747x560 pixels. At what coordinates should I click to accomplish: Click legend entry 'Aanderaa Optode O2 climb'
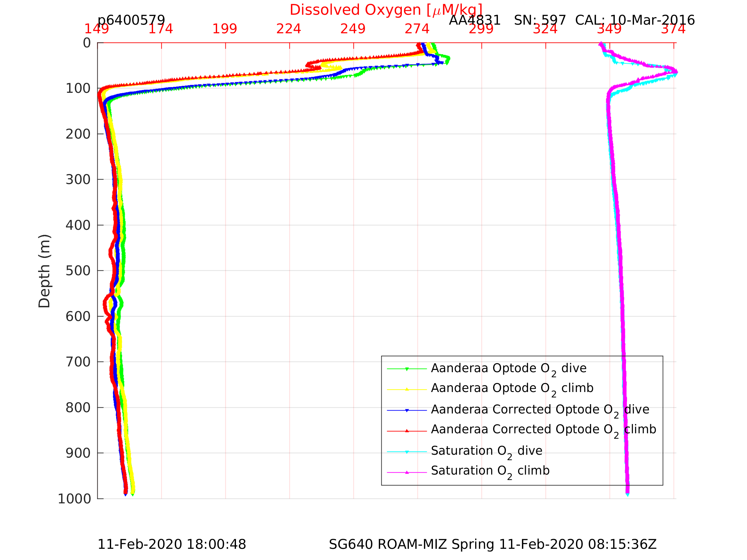512,388
